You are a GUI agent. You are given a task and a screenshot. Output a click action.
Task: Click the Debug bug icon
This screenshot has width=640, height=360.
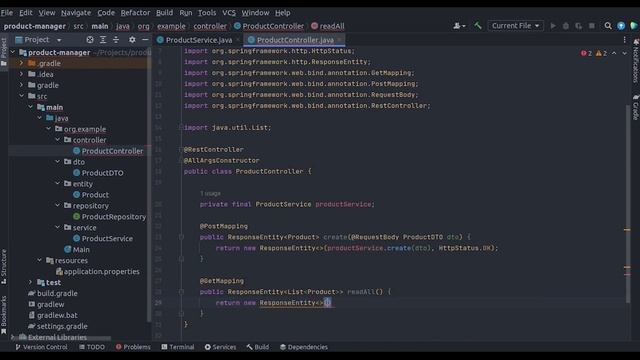[566, 26]
